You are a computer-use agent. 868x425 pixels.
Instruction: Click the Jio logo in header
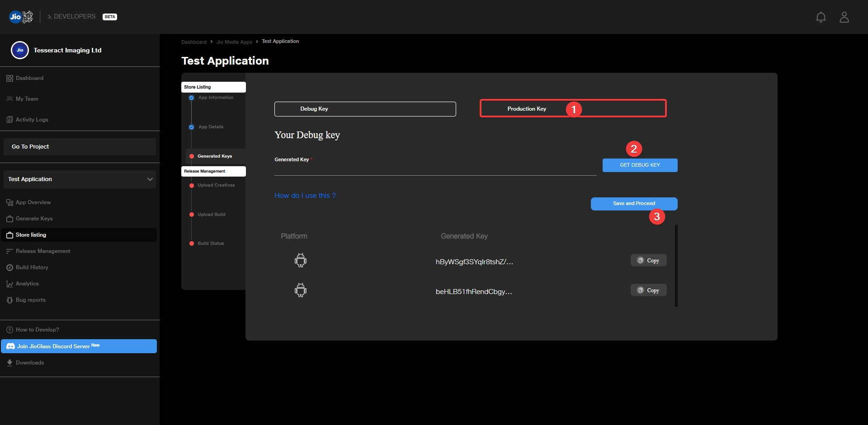tap(21, 17)
